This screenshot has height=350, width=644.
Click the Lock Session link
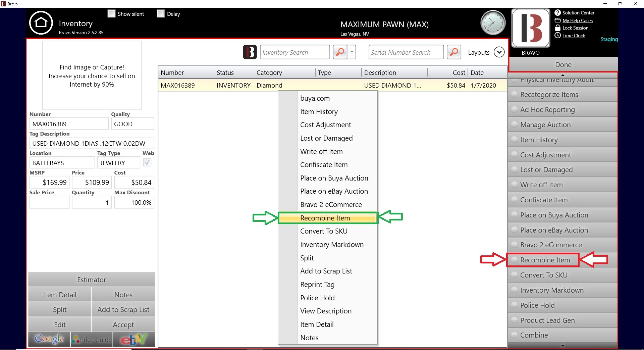tap(575, 28)
